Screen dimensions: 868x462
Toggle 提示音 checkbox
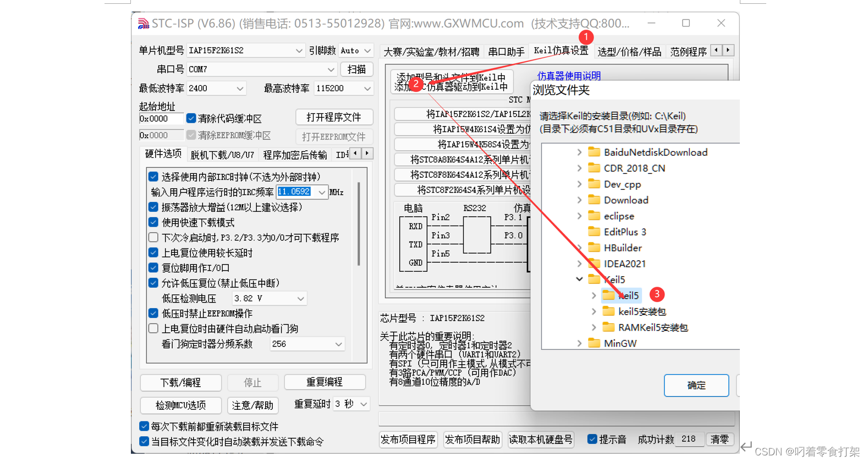(x=592, y=439)
